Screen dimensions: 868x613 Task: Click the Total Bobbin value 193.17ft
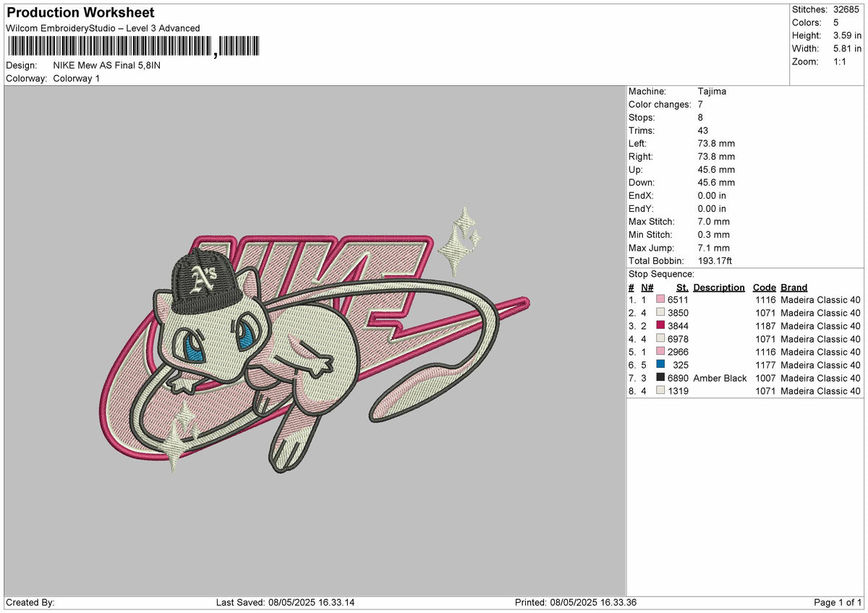point(716,260)
